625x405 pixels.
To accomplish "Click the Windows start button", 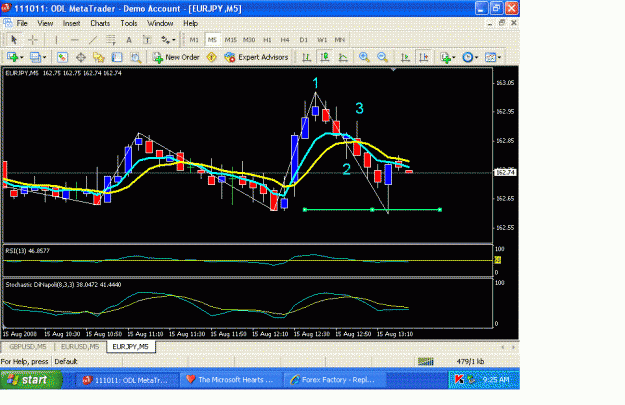I will tap(31, 379).
